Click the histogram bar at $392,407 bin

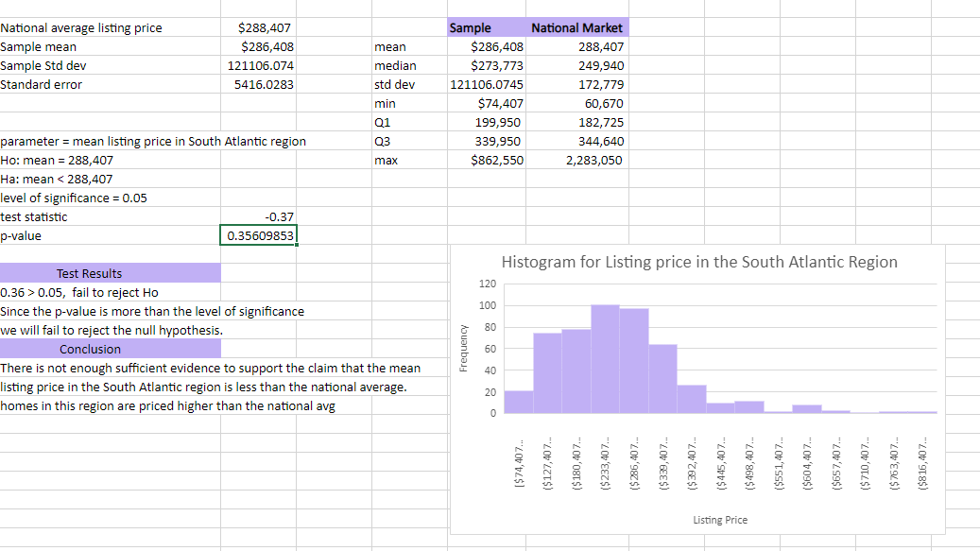[691, 399]
